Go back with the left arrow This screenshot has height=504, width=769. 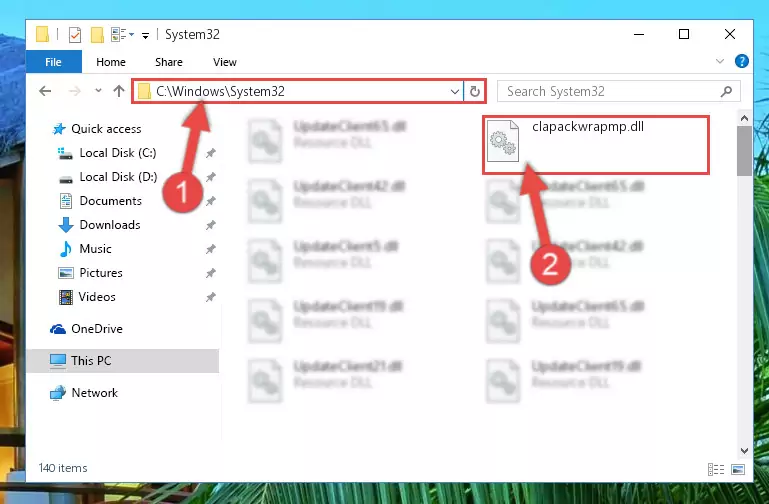[x=45, y=91]
